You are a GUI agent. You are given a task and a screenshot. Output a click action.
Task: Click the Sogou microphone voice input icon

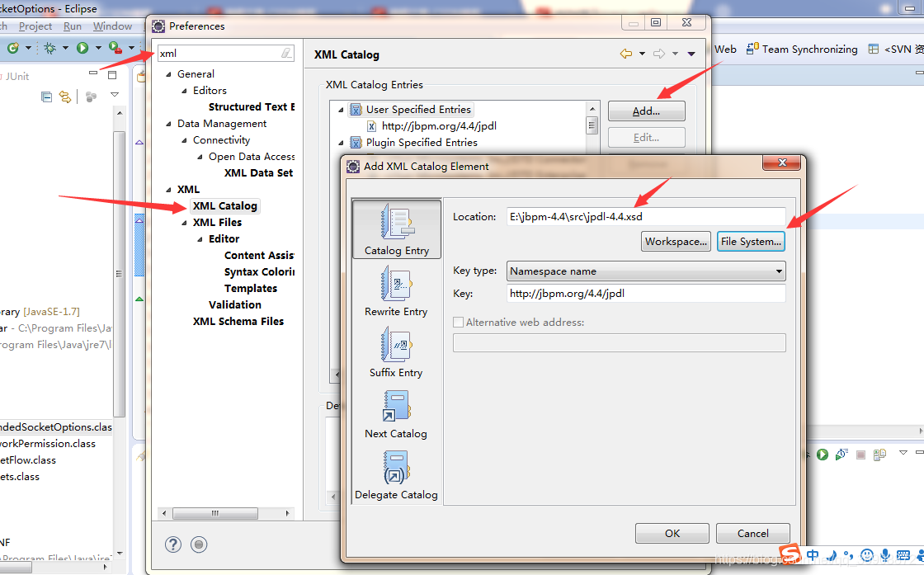[884, 555]
